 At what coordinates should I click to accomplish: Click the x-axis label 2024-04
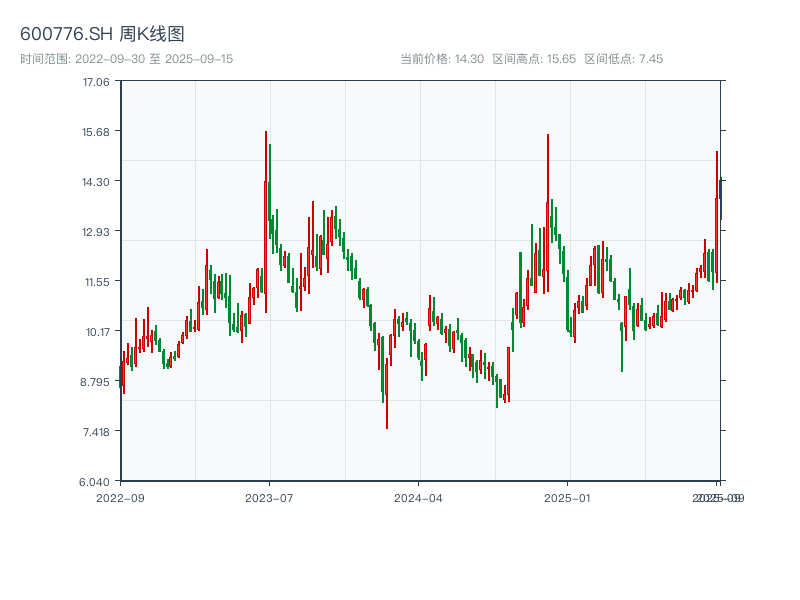418,498
